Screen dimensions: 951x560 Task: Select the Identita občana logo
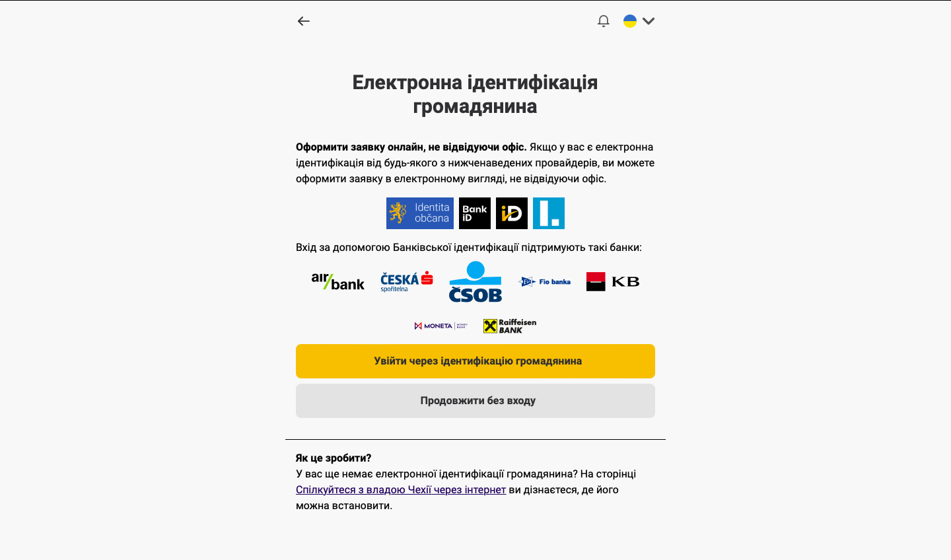[x=420, y=213]
